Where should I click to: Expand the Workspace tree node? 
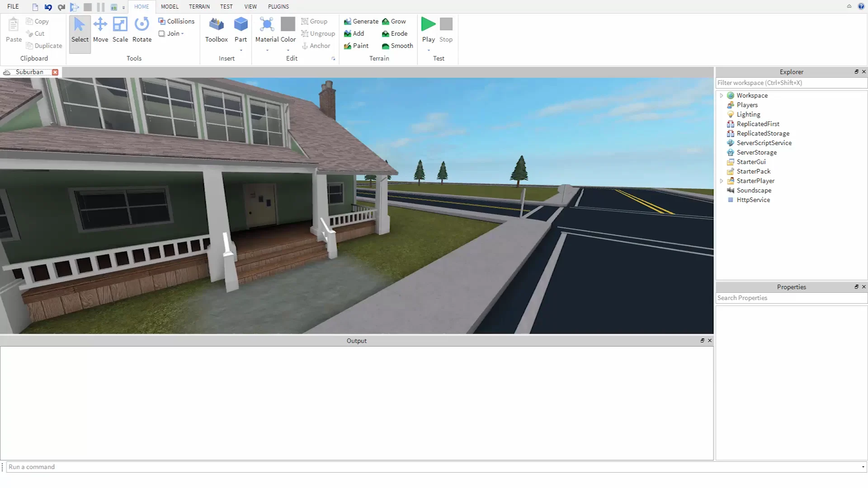coord(722,95)
